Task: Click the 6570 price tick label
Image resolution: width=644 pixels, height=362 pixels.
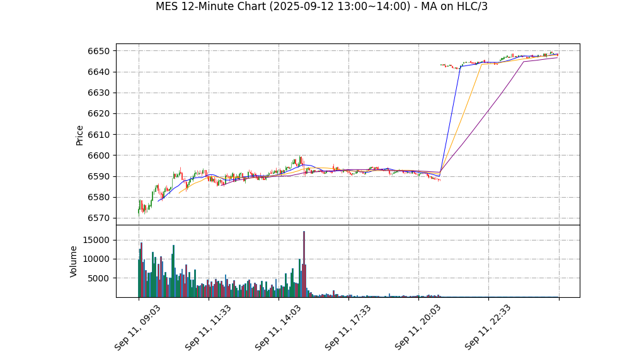Action: coord(98,218)
